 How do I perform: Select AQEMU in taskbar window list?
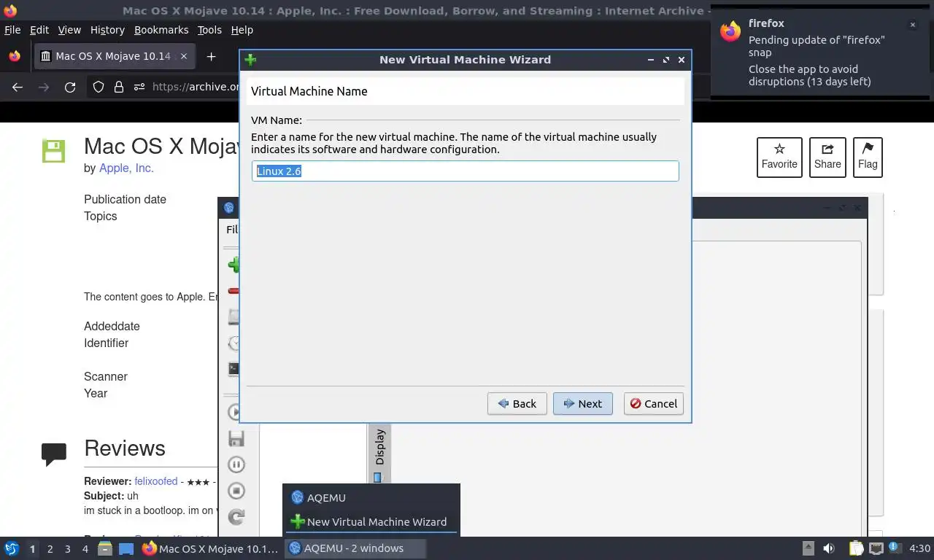click(x=371, y=497)
